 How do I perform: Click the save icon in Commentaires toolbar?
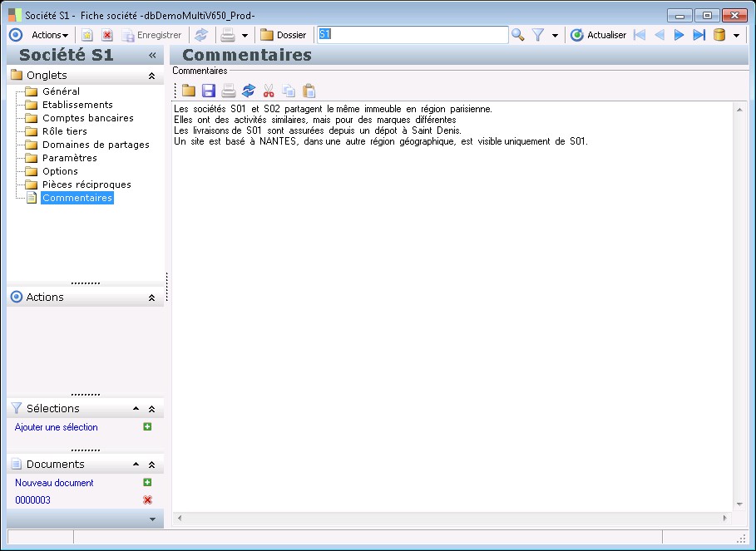point(208,91)
